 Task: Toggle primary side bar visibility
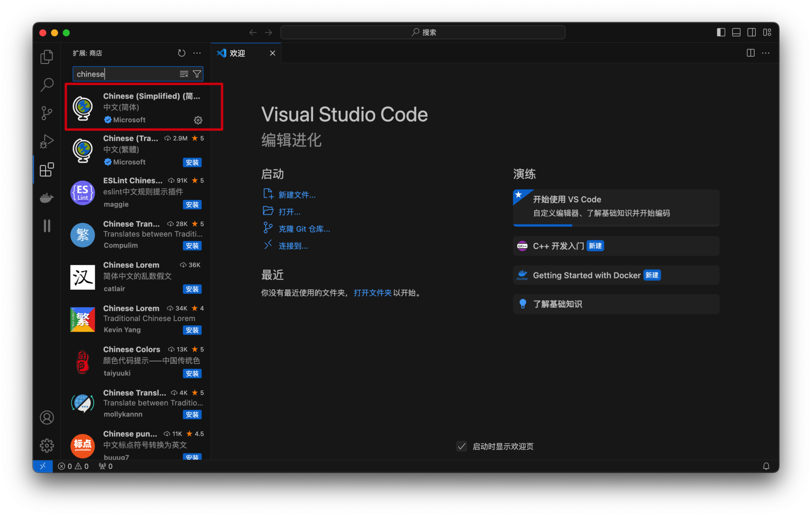pyautogui.click(x=721, y=33)
